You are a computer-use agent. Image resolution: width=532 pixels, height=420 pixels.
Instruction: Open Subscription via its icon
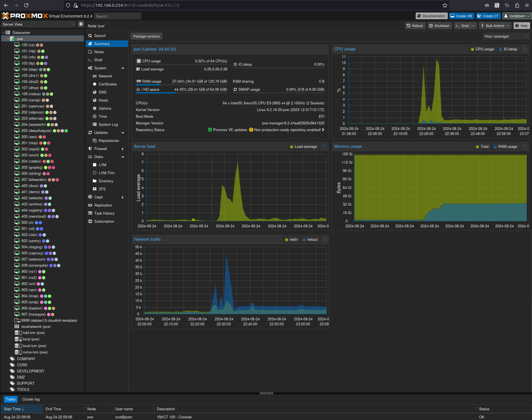(x=90, y=221)
